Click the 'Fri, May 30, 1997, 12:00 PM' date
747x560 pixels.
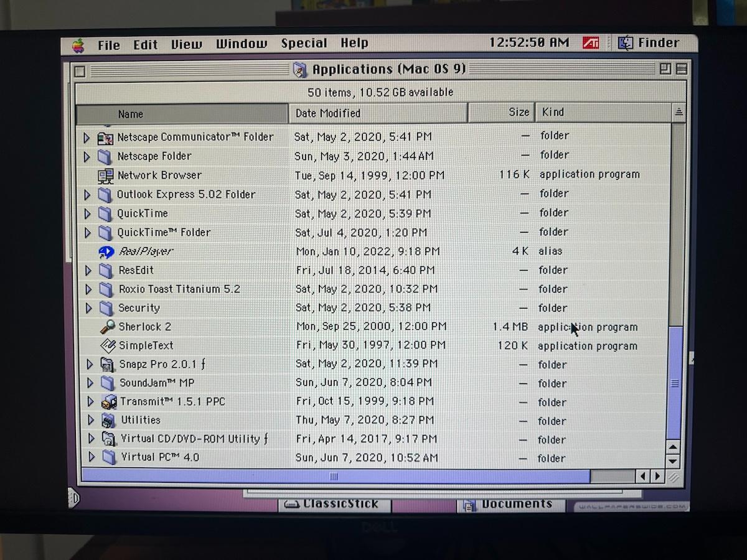371,346
